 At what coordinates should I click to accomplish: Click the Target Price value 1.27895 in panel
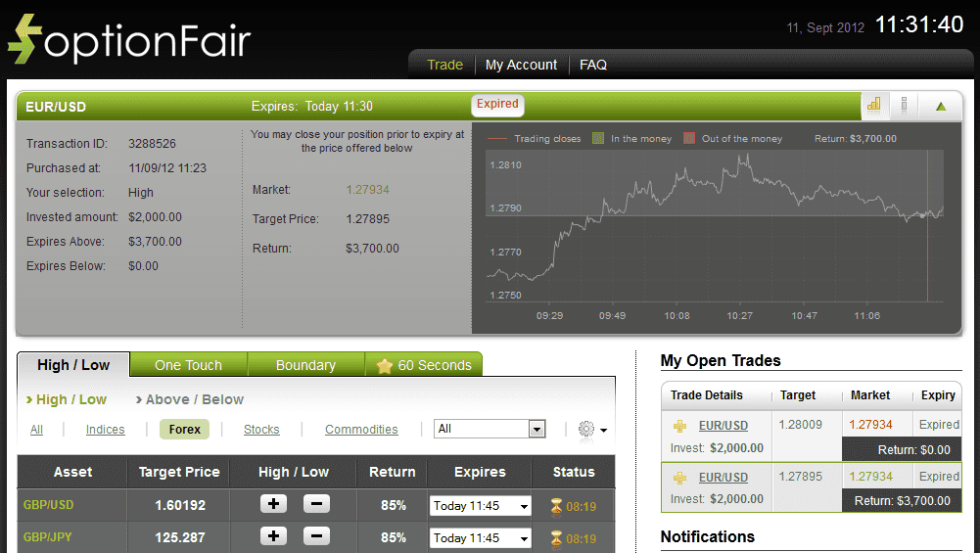tap(367, 218)
